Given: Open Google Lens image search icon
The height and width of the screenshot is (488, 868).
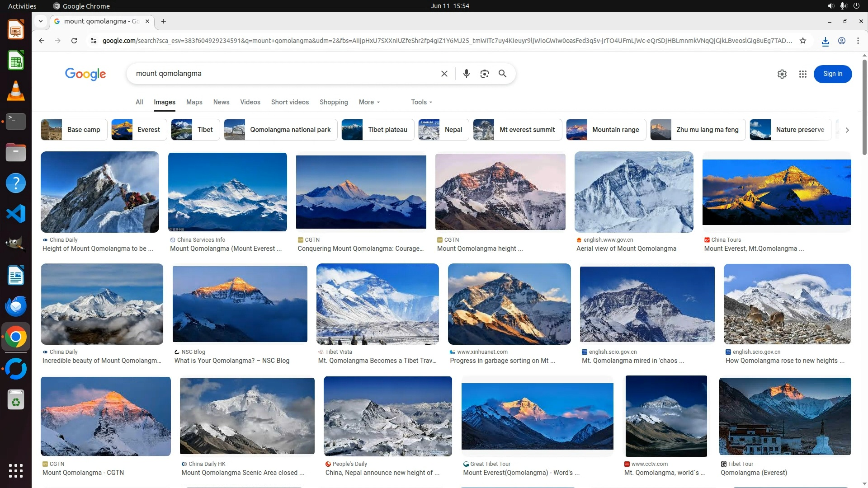Looking at the screenshot, I should 484,74.
